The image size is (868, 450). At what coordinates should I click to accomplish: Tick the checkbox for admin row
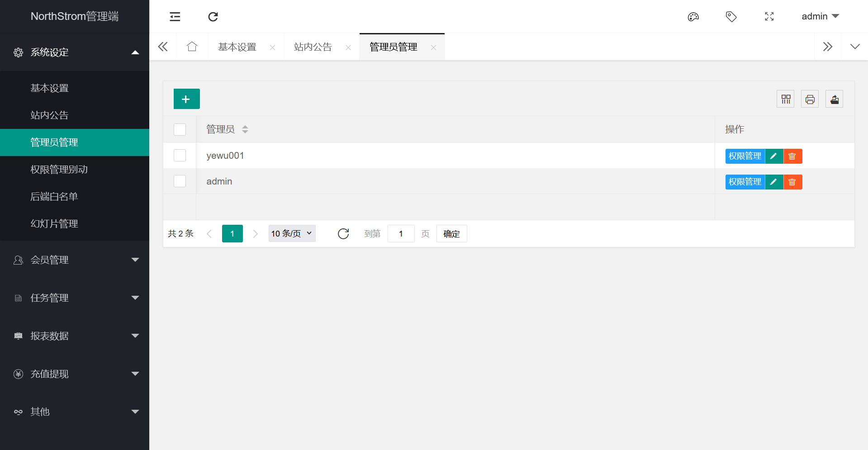(x=180, y=181)
